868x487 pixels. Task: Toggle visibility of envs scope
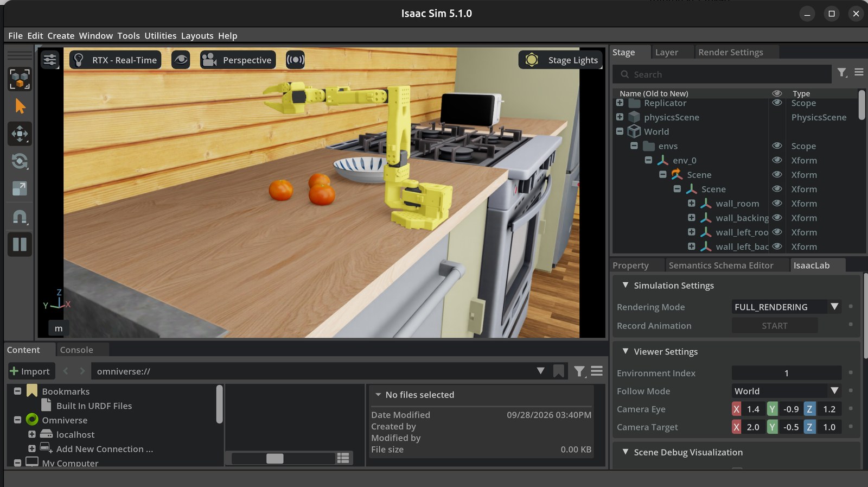(777, 146)
